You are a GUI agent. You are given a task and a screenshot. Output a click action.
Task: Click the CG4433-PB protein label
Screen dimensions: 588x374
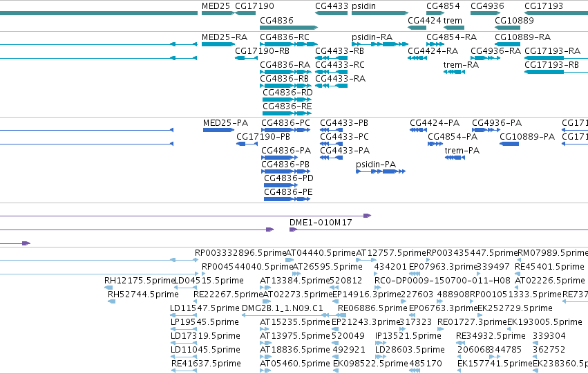tap(344, 123)
